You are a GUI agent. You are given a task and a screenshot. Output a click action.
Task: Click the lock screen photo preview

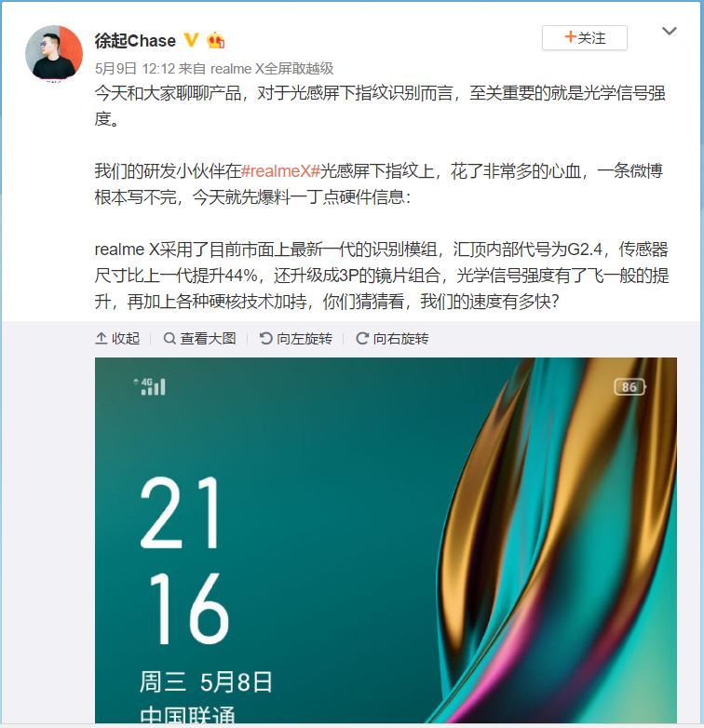386,540
